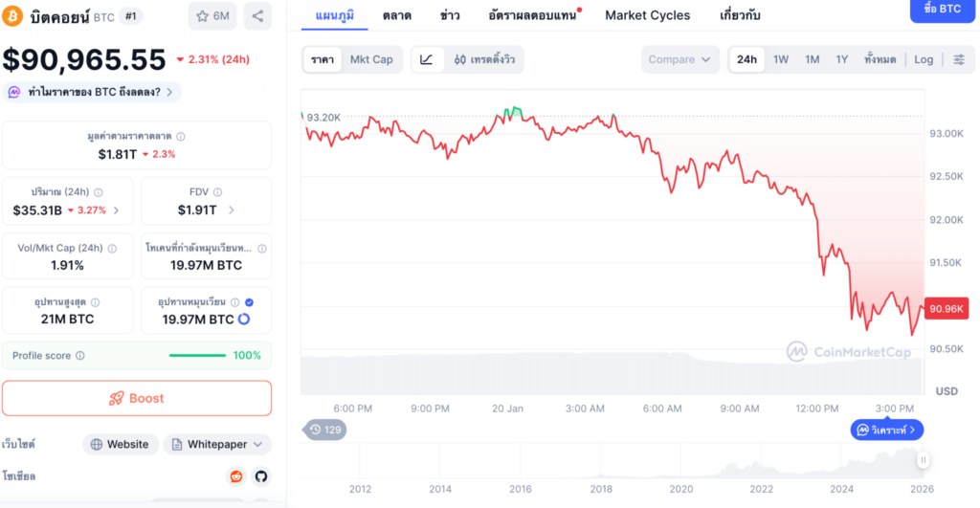Switch to the ตลาด tab
980x508 pixels.
pos(397,15)
